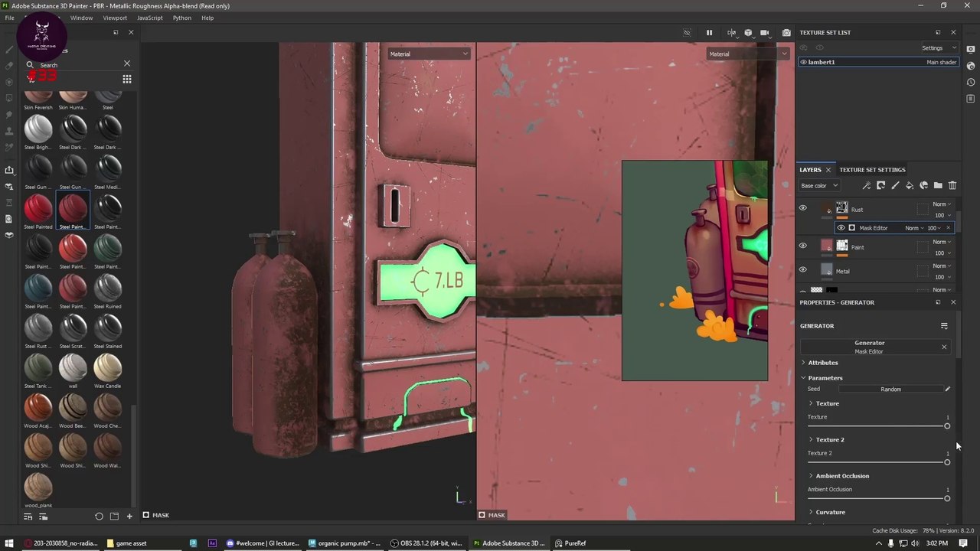Open the 3D/2D view mode cube icon
980x551 pixels.
tap(748, 33)
